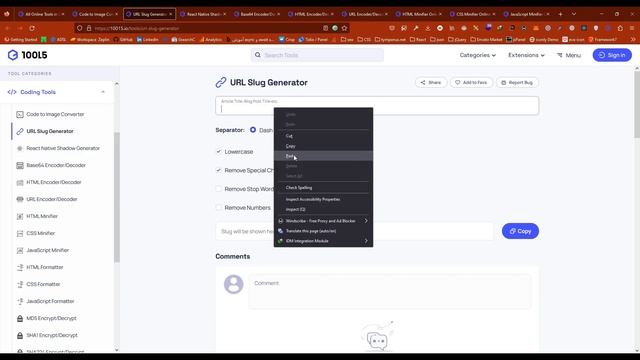Open the SHA1 Encrypt/Decrypt lock icon
This screenshot has height=360, width=640.
tap(20, 336)
